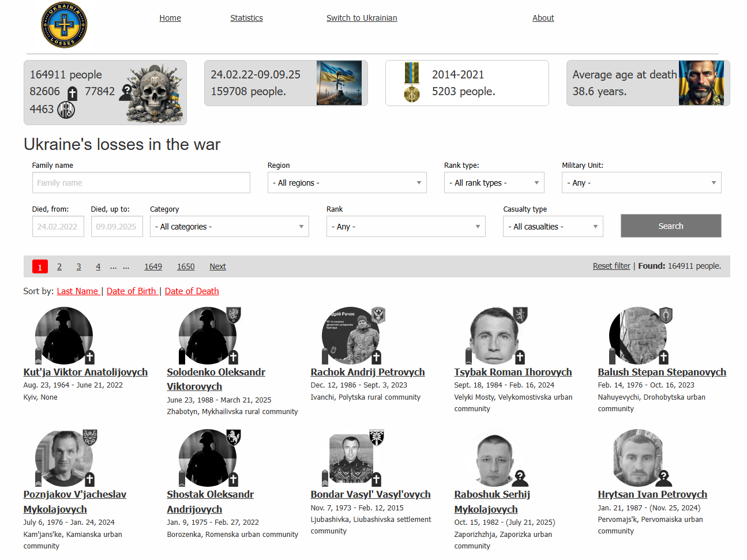Open Hrytsan Ivan Petrovych profile
The height and width of the screenshot is (560, 747).
[x=652, y=495]
